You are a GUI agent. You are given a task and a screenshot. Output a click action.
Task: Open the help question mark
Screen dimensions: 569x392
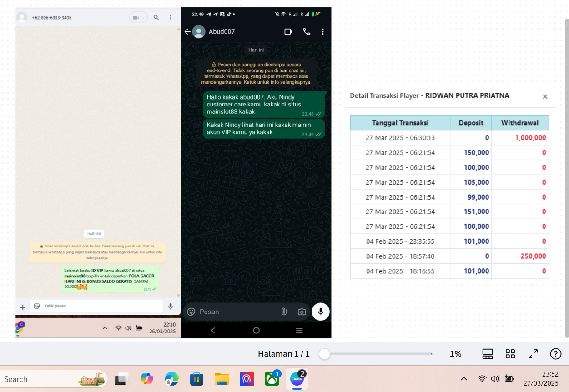555,354
